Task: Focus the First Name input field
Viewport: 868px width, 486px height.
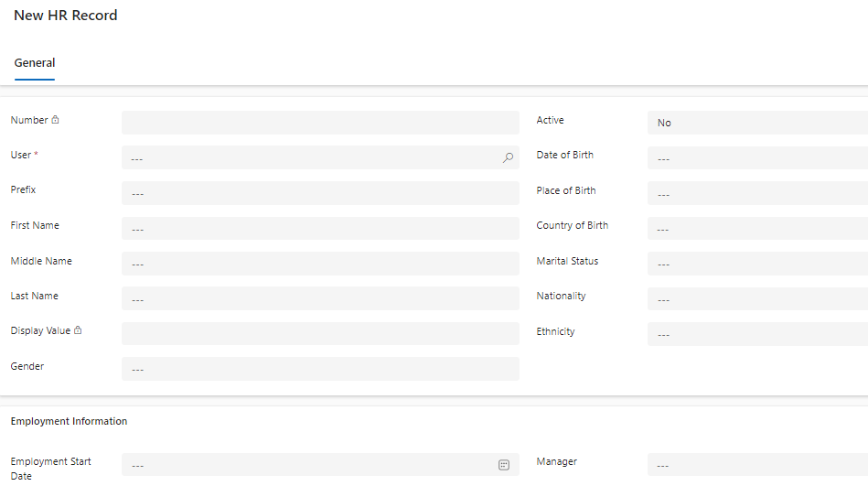Action: tap(320, 228)
